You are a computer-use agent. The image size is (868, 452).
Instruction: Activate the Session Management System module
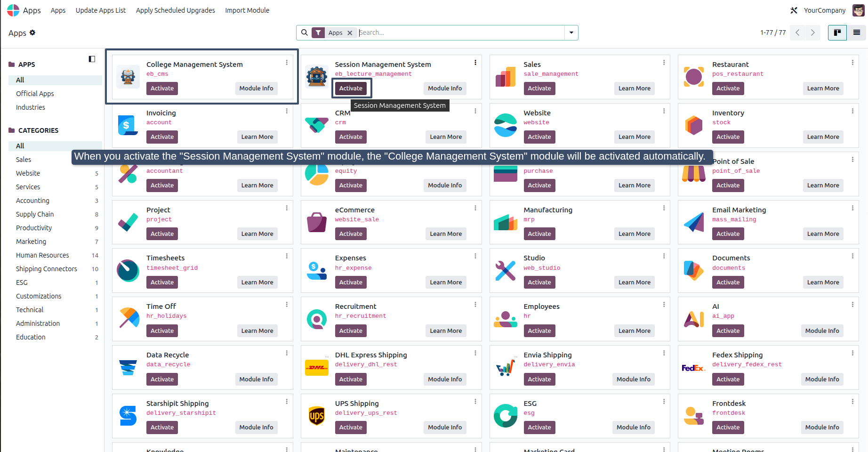[x=351, y=89]
